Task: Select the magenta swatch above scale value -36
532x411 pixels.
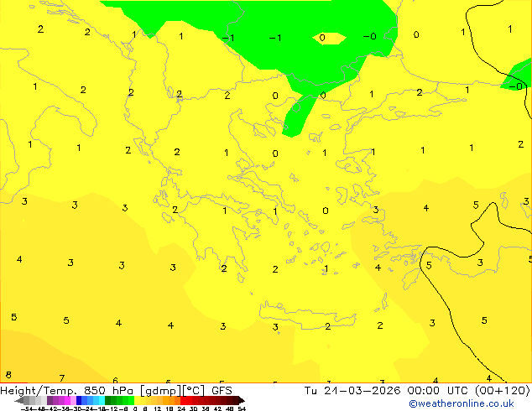Action: pyautogui.click(x=67, y=400)
